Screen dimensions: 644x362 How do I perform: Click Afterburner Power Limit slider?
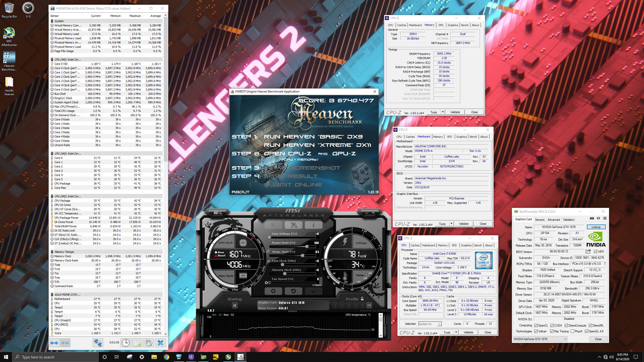click(292, 246)
